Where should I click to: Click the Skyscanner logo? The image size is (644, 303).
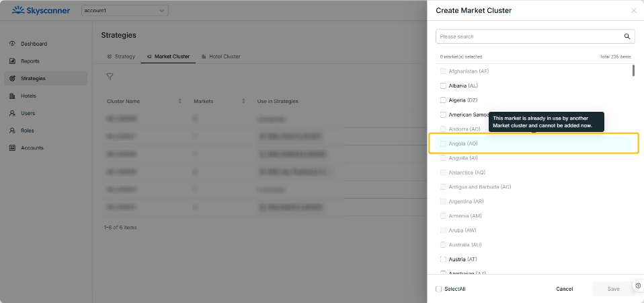(x=40, y=10)
